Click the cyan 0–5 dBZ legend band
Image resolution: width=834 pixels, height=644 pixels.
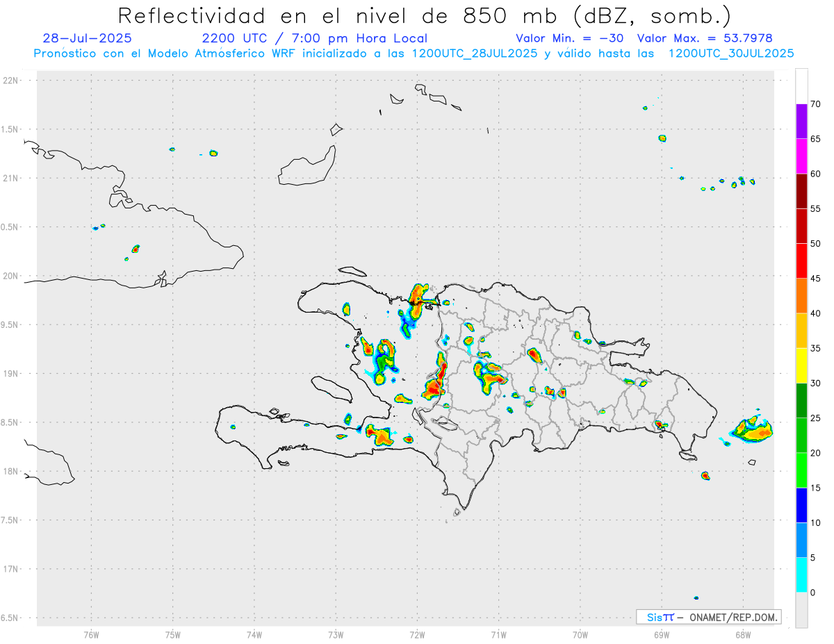[x=801, y=575]
